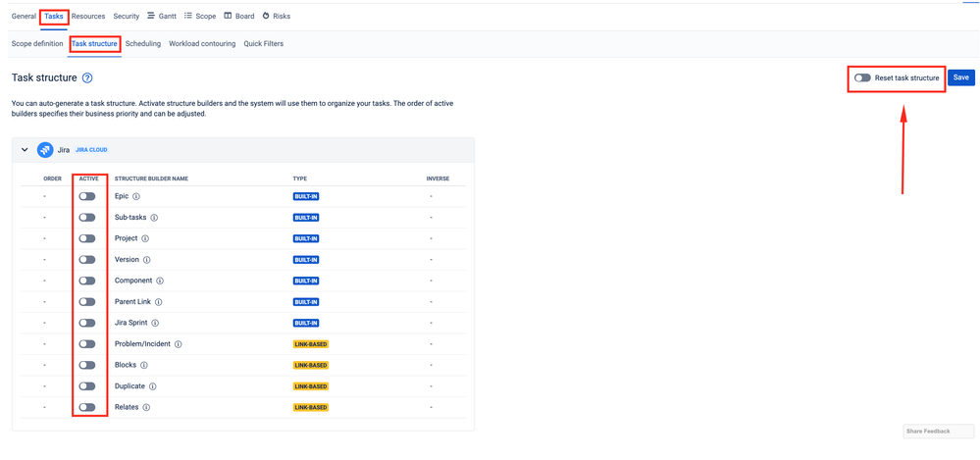Click the Jira logo icon in header
The image size is (980, 460).
45,150
